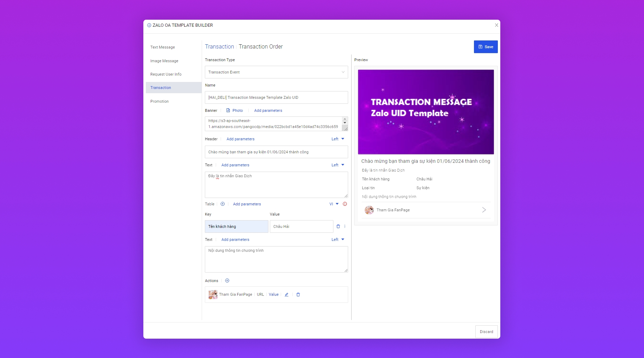Click the Tham Gia FanPage preview arrow
Viewport: 644px width, 358px height.
click(x=484, y=210)
